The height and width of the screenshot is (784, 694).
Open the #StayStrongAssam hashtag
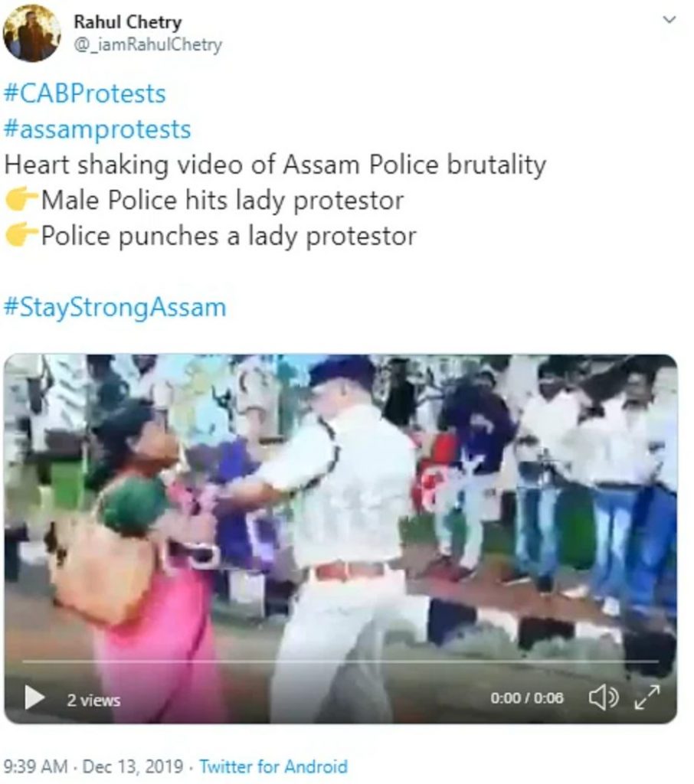click(x=115, y=307)
